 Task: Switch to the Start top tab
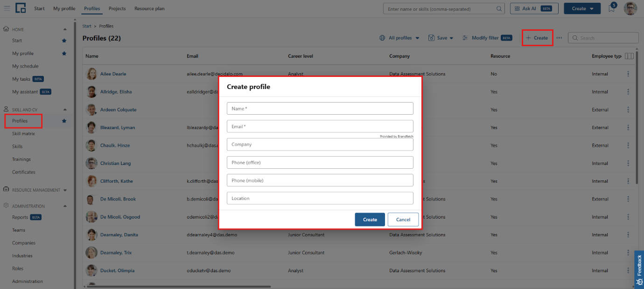[x=40, y=8]
